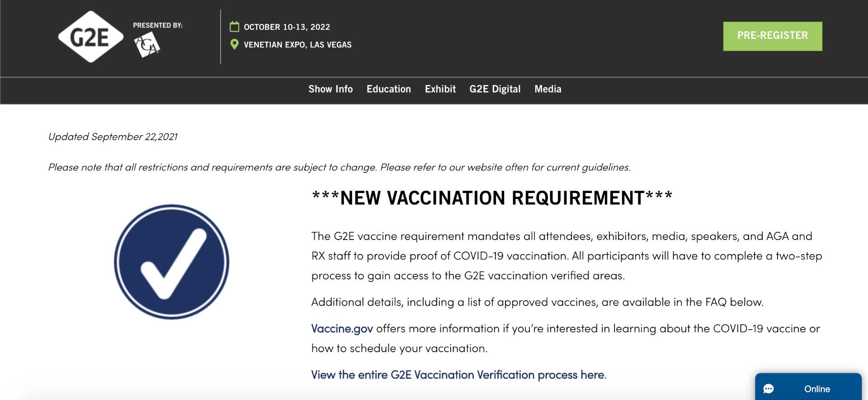Open the Online chat widget label
This screenshot has height=400, width=868.
[x=817, y=389]
